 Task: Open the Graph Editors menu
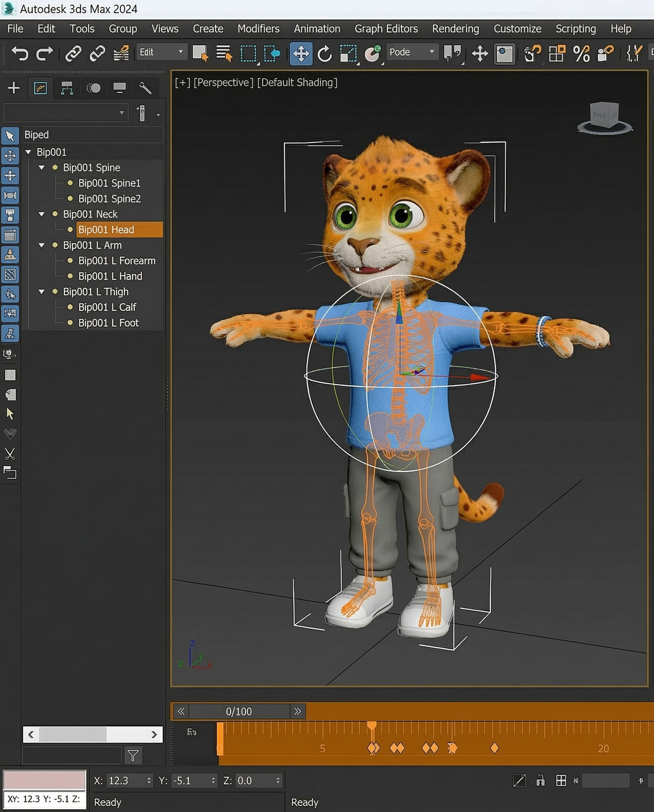(386, 29)
